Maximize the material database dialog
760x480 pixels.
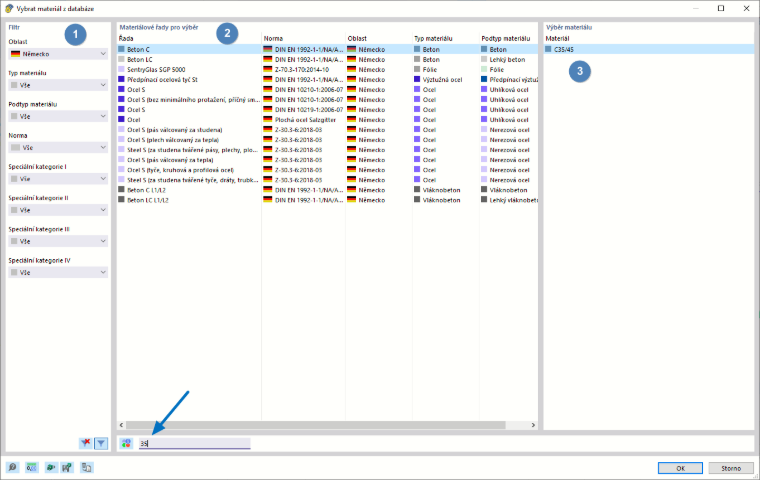pyautogui.click(x=721, y=8)
